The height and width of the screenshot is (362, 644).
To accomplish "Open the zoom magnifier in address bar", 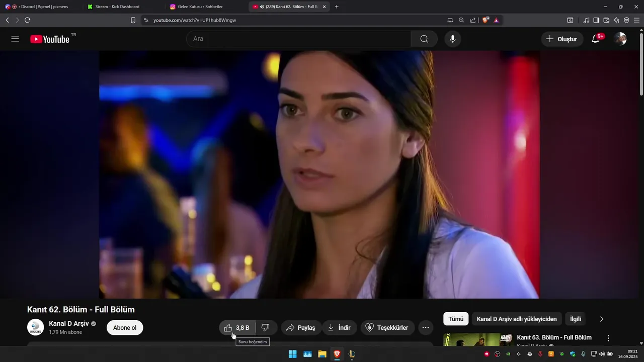I will tap(461, 20).
